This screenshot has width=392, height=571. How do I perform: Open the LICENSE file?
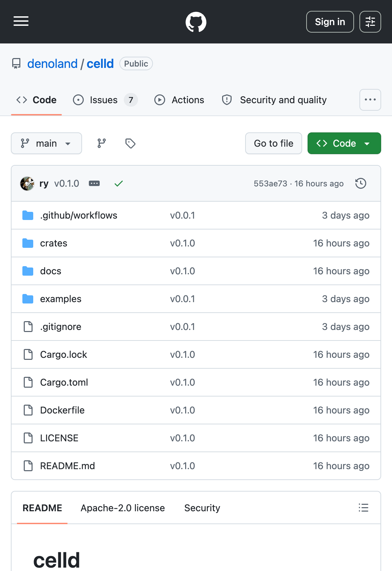pos(59,438)
